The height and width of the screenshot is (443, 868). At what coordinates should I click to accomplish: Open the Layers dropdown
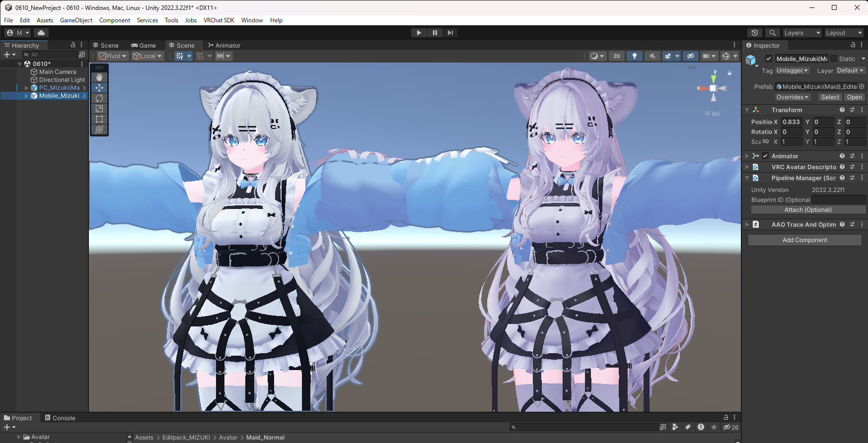(x=802, y=33)
